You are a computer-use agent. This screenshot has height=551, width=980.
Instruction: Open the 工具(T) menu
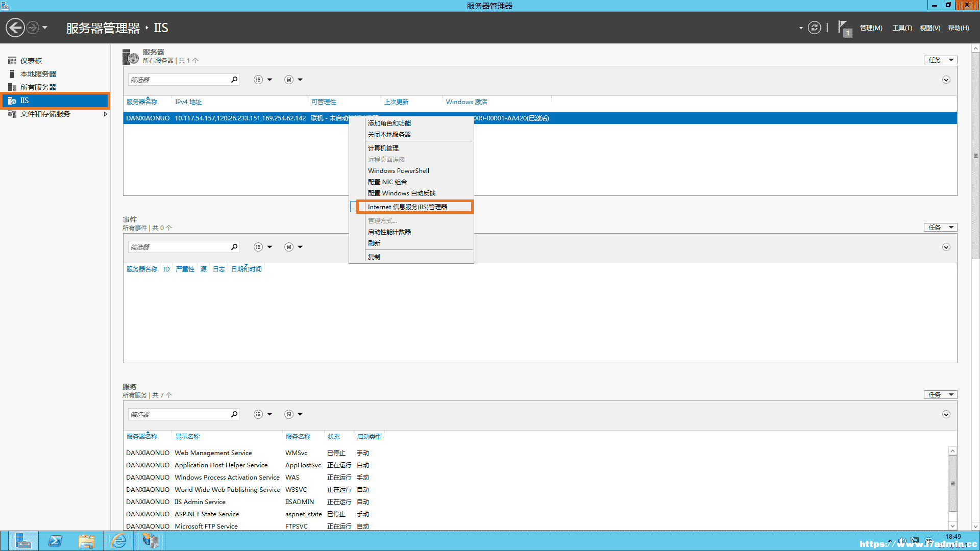tap(902, 28)
